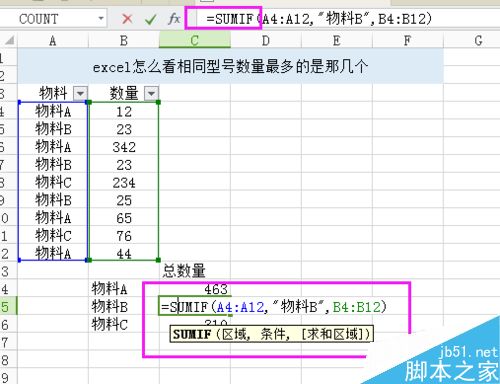
Task: Select cell with value 25
Action: click(x=124, y=200)
